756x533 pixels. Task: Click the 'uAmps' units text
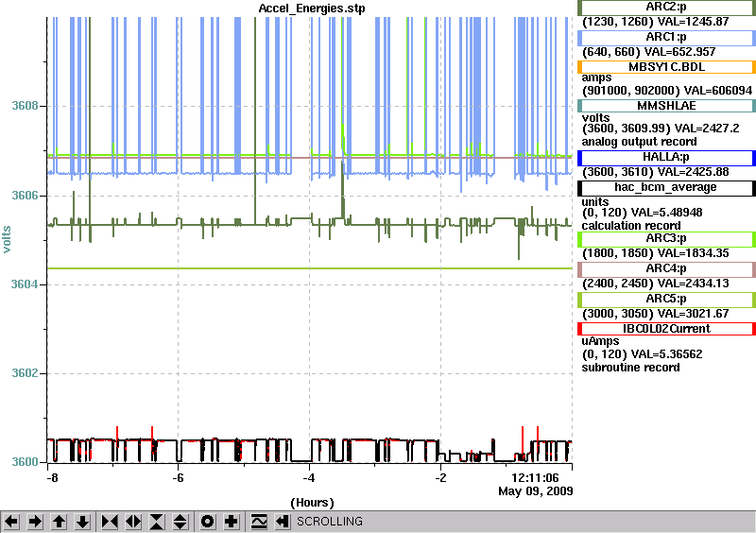pos(601,341)
